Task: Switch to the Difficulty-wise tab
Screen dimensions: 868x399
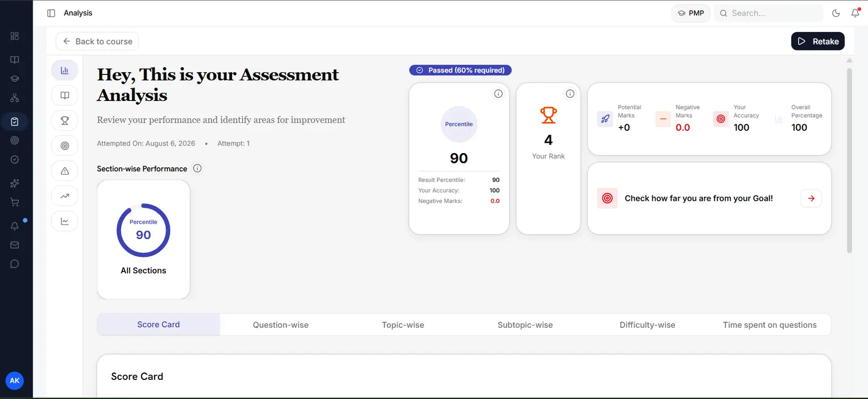Action: [647, 325]
